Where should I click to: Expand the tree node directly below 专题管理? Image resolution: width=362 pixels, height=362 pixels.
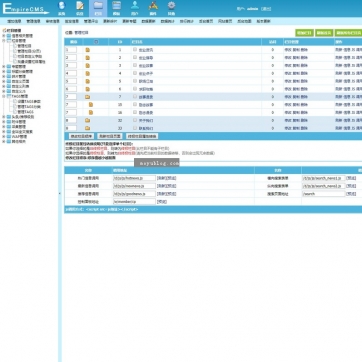click(4, 72)
